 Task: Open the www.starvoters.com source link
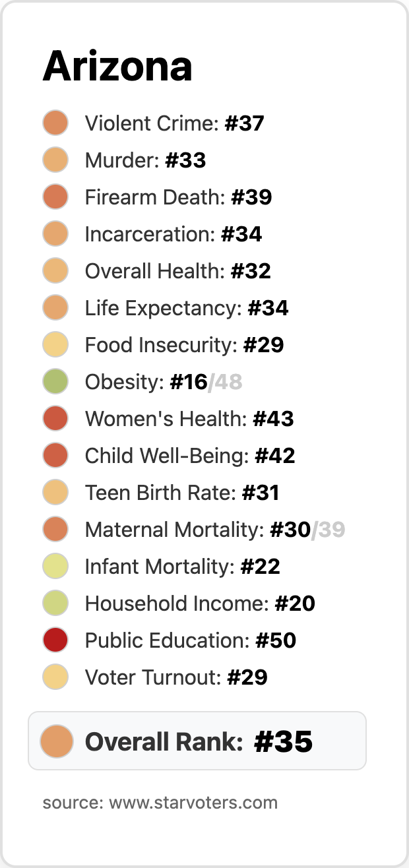[x=193, y=803]
